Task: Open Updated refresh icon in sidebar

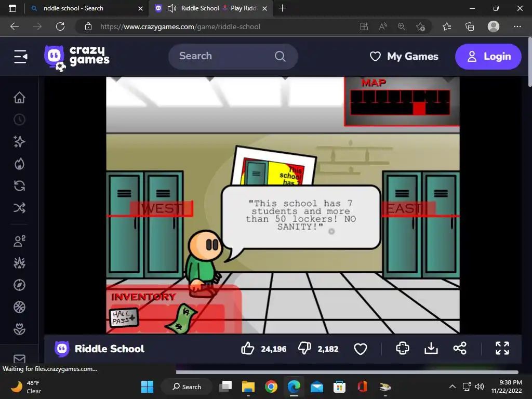Action: pos(19,186)
